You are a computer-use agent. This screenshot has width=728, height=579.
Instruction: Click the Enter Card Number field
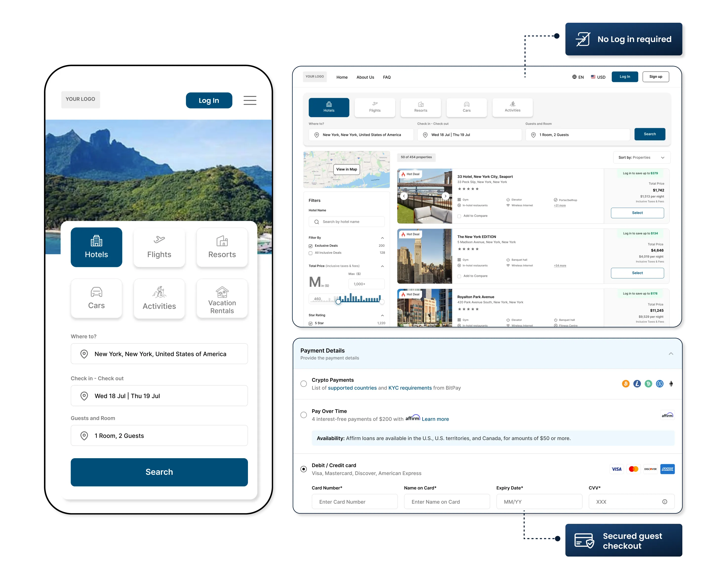pyautogui.click(x=355, y=502)
